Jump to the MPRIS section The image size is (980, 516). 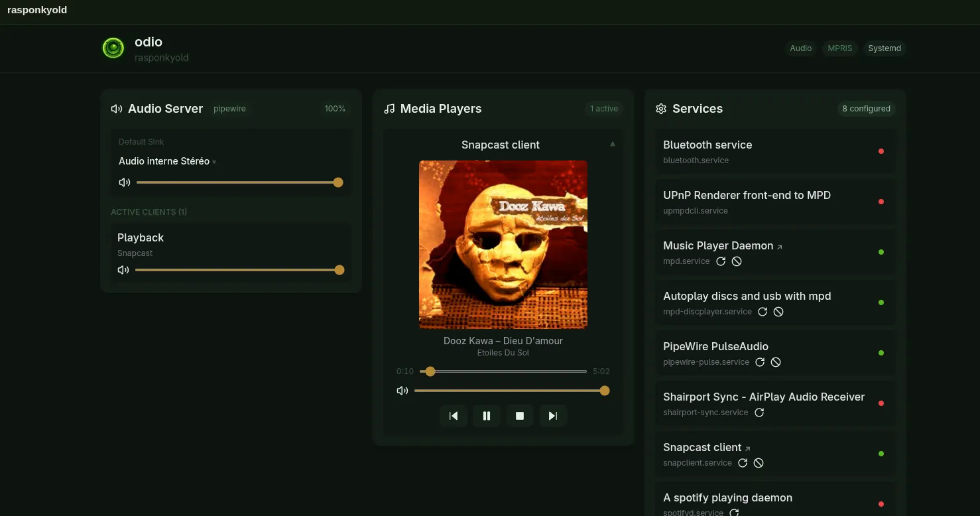tap(840, 48)
